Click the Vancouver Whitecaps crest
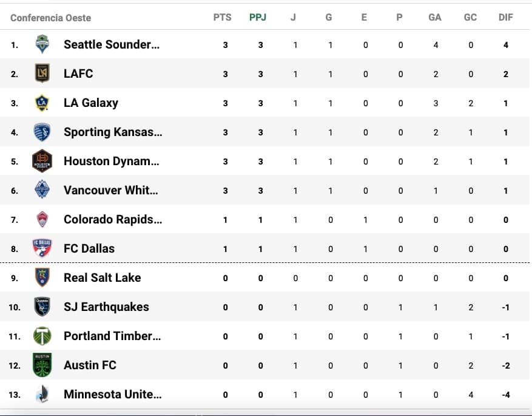Image resolution: width=532 pixels, height=416 pixels. point(42,190)
